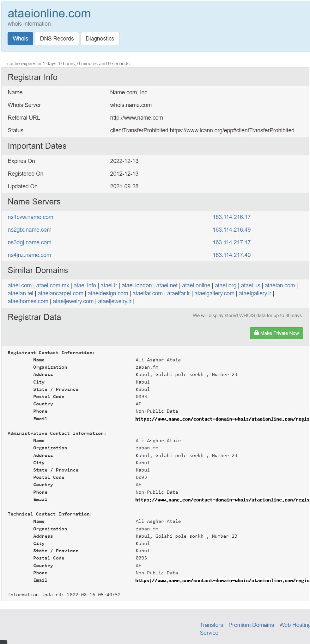The height and width of the screenshot is (644, 310).
Task: Open similar domain ataeiancarpet.com
Action: point(60,293)
